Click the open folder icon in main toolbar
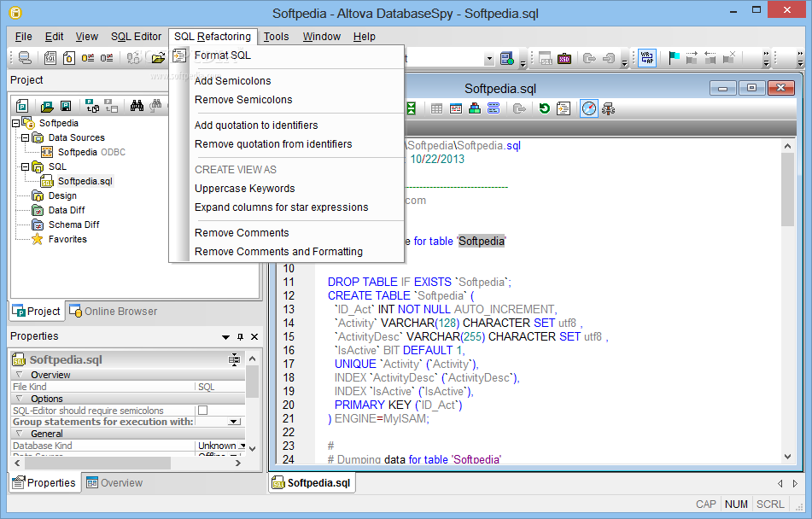 point(158,58)
